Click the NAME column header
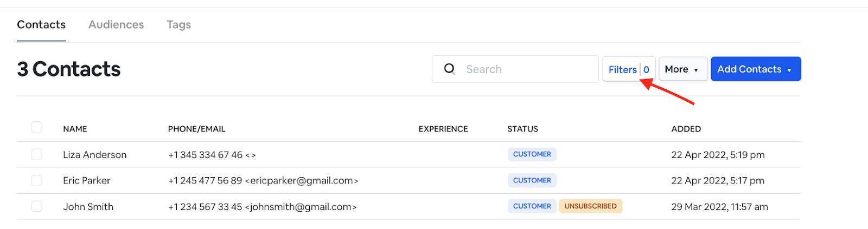This screenshot has height=229, width=868. (75, 129)
